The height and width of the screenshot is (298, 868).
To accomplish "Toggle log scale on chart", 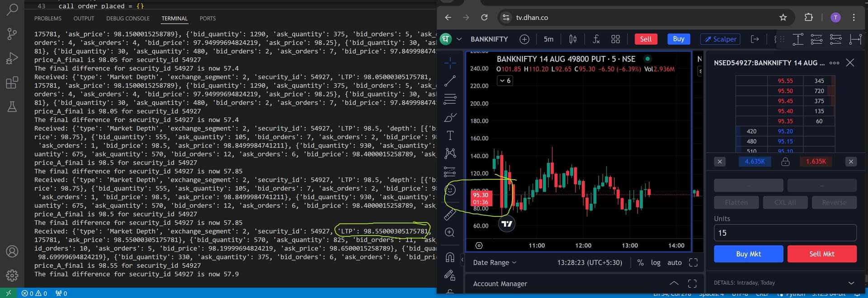I will (x=656, y=263).
